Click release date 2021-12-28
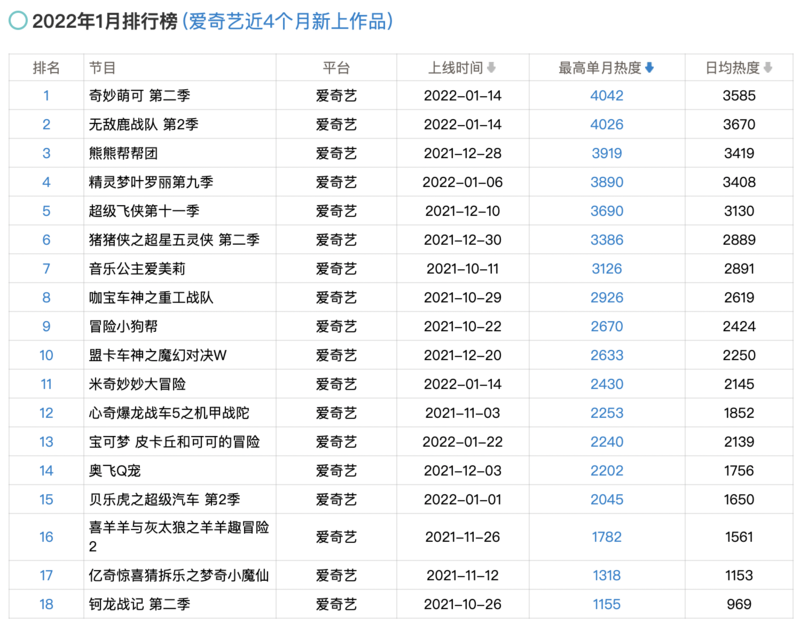Image resolution: width=800 pixels, height=623 pixels. [x=463, y=153]
